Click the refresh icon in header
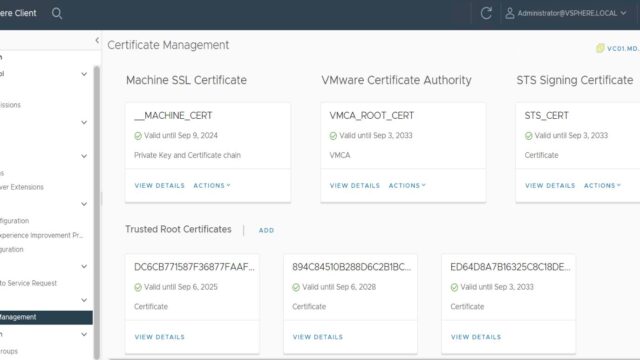640x360 pixels. click(x=486, y=13)
